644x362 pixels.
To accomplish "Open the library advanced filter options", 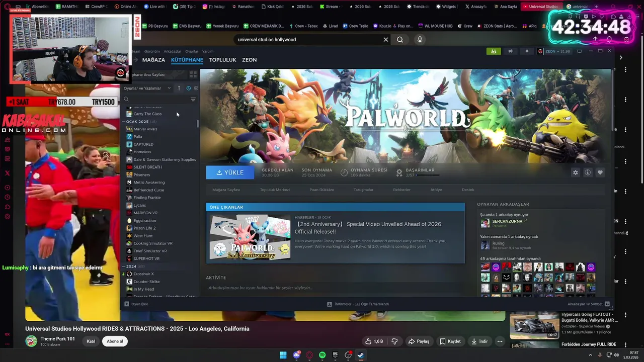I will tap(193, 99).
